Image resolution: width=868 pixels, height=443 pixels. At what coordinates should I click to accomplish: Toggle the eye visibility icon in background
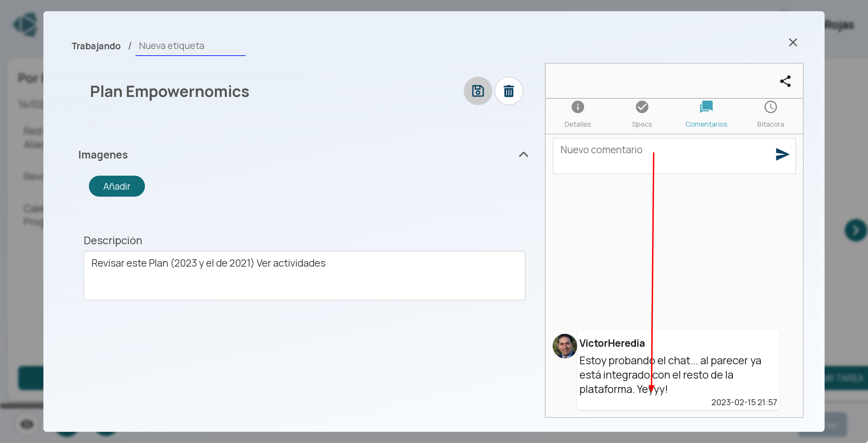pyautogui.click(x=27, y=424)
